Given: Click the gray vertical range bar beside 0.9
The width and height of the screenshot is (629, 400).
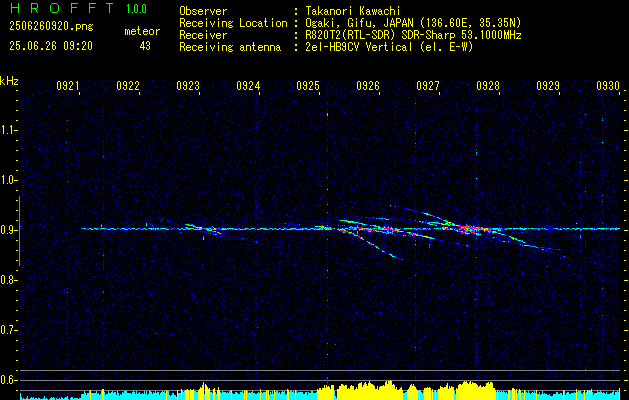Looking at the screenshot, I should coord(20,231).
